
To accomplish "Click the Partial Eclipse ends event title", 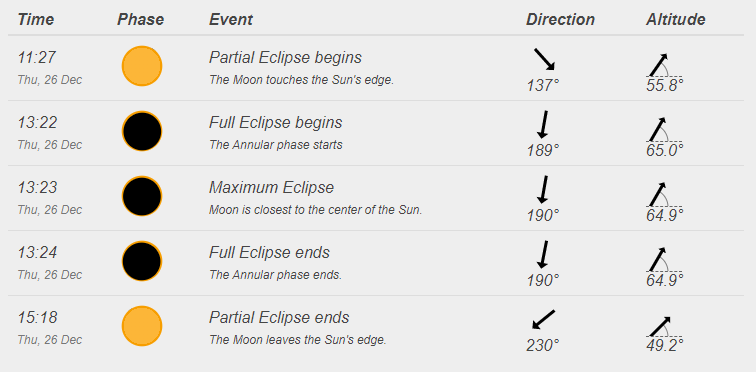I will point(279,318).
